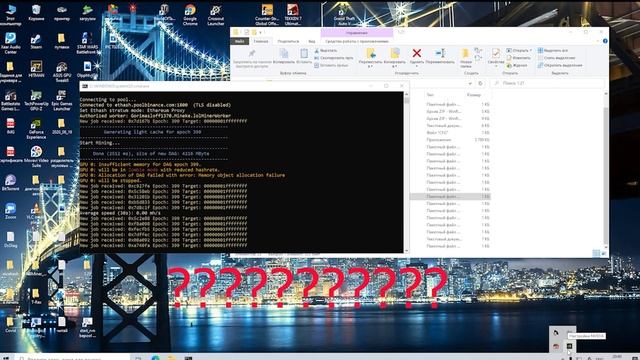This screenshot has width=640, height=360.
Task: Select the HITMAN desktop icon
Action: tap(36, 70)
